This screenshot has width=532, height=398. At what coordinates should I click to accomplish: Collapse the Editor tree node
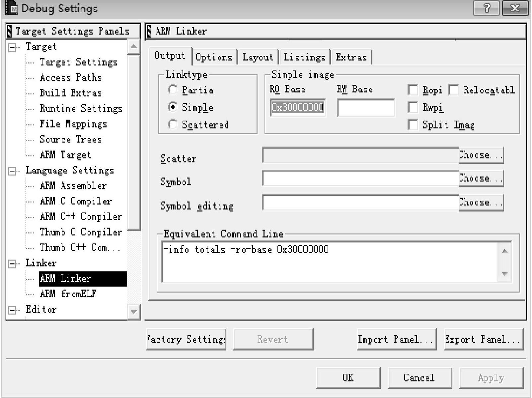[12, 310]
